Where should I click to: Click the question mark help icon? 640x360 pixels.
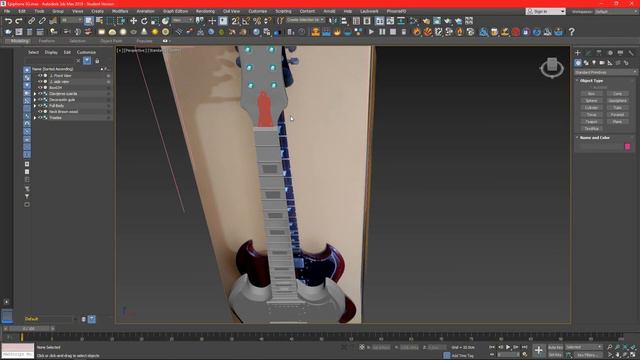click(x=571, y=31)
